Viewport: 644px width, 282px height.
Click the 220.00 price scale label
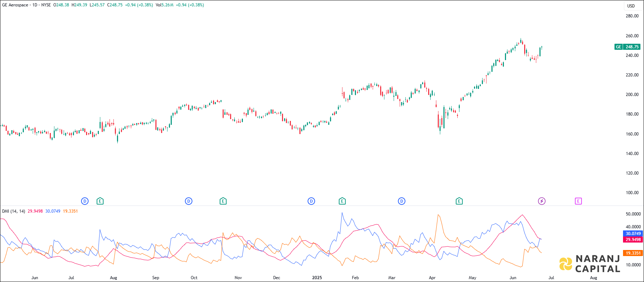coord(632,75)
